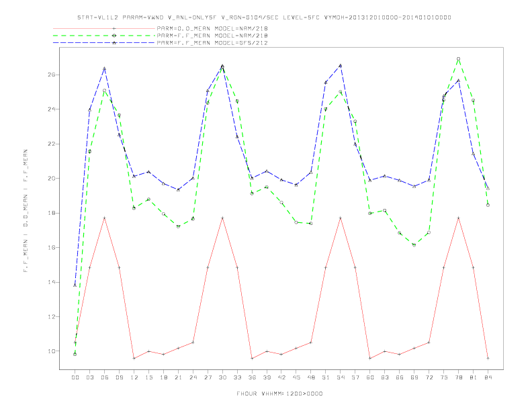Click x-axis tick label 24

193,377
